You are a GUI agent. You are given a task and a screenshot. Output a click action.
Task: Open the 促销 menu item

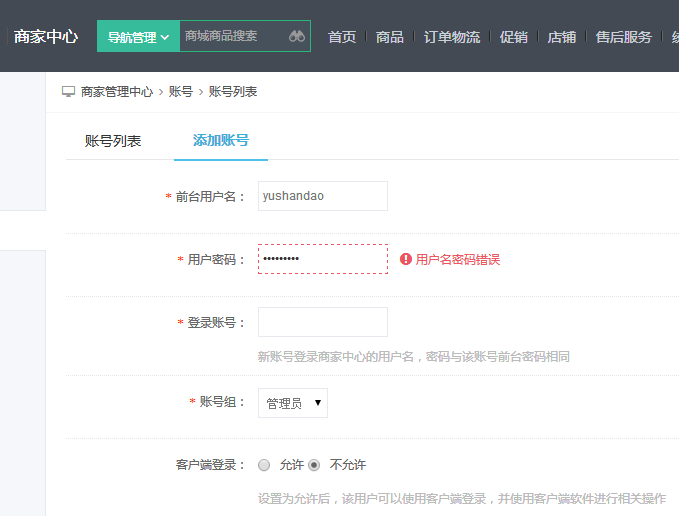[x=514, y=37]
